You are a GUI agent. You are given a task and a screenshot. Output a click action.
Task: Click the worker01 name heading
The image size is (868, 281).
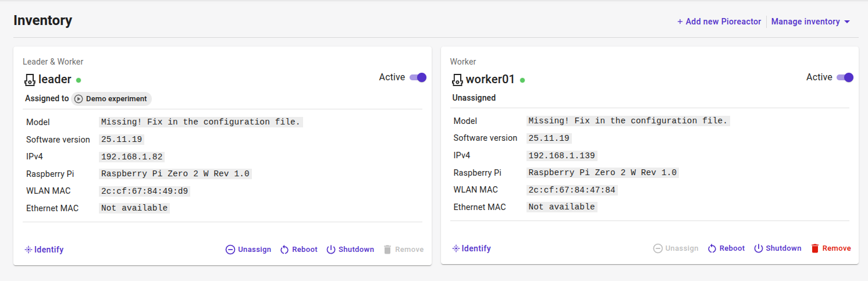click(490, 80)
